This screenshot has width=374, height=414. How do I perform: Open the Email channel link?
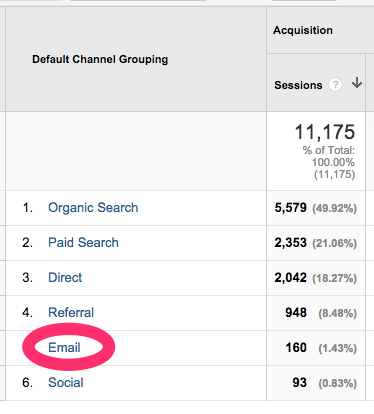tap(64, 348)
